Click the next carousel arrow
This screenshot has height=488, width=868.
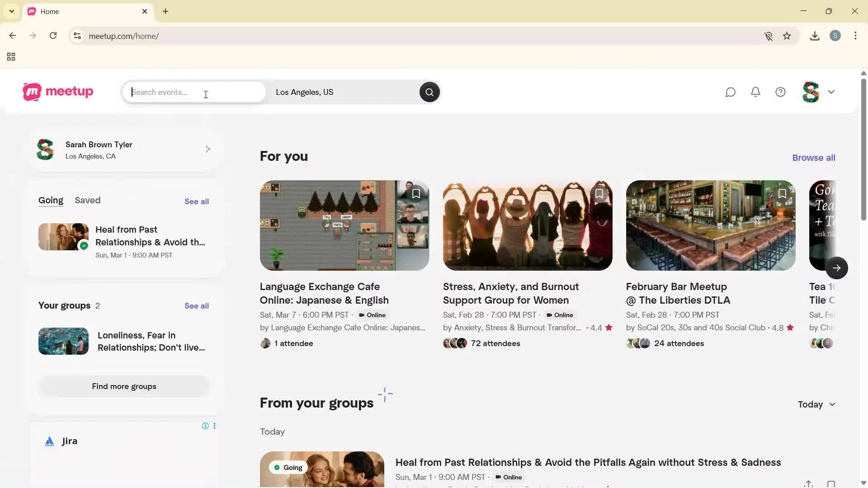837,268
